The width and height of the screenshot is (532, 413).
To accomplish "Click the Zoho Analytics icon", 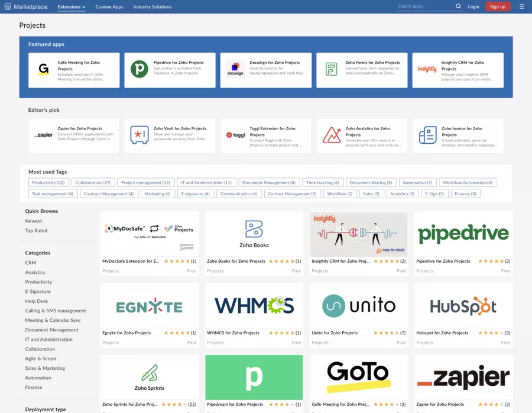I will pyautogui.click(x=331, y=135).
